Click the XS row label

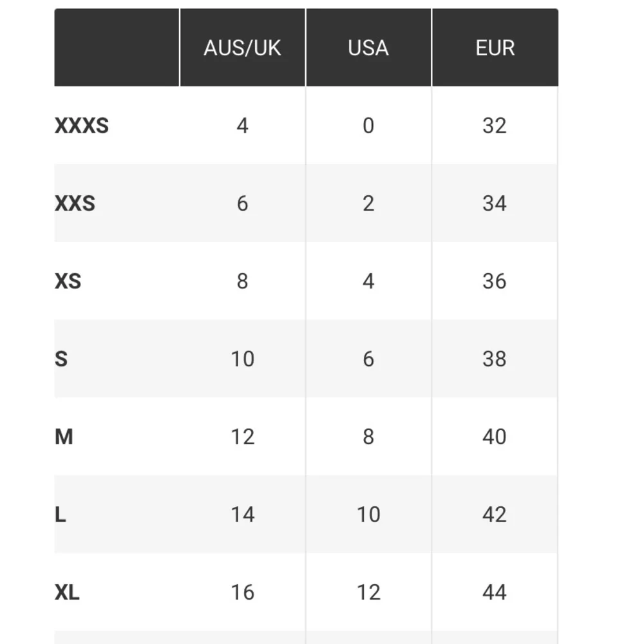68,281
